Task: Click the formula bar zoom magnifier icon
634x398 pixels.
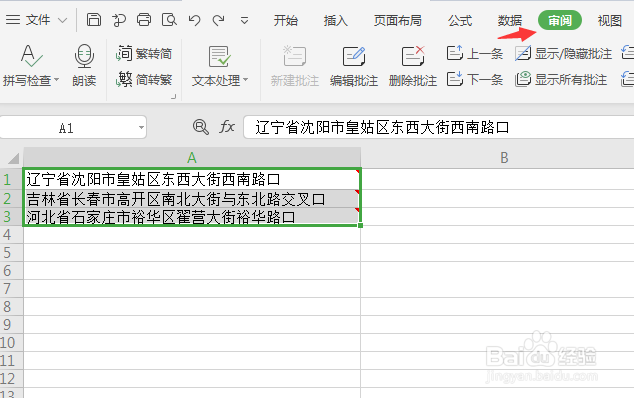Action: coord(201,127)
